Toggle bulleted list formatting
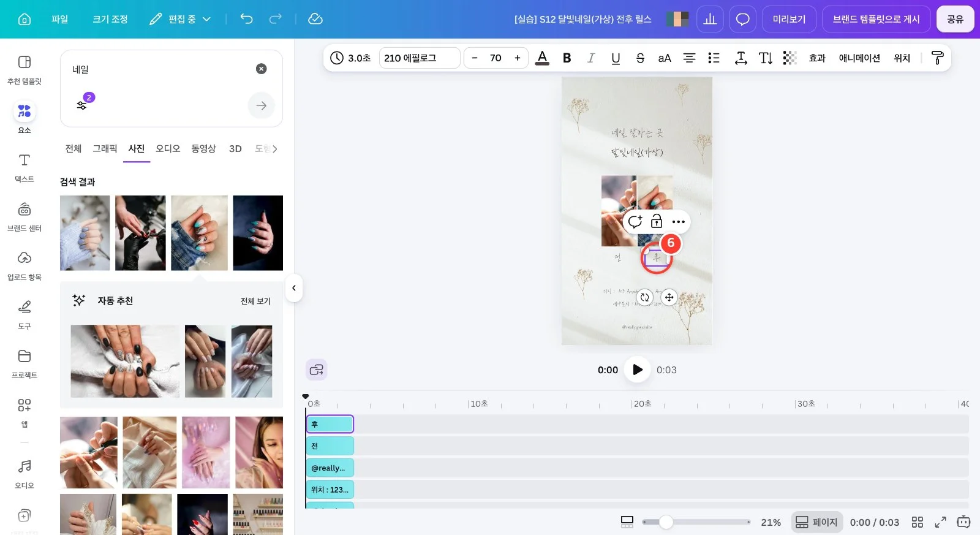The image size is (980, 535). pyautogui.click(x=714, y=58)
